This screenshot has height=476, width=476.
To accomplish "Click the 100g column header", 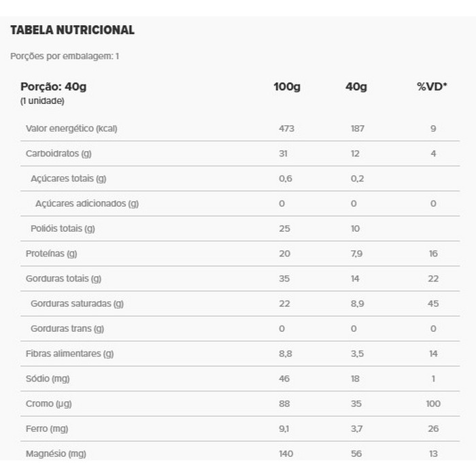I will (x=286, y=87).
